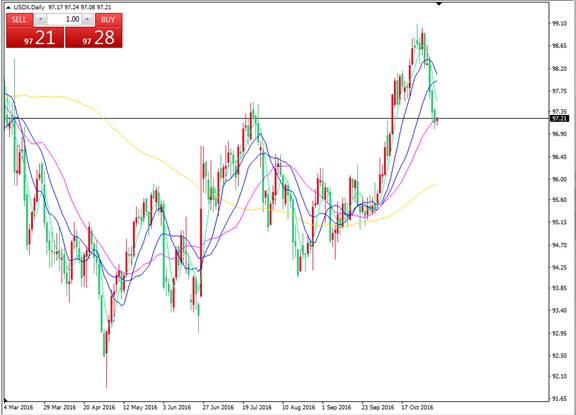Click the BUY button label

tap(108, 20)
